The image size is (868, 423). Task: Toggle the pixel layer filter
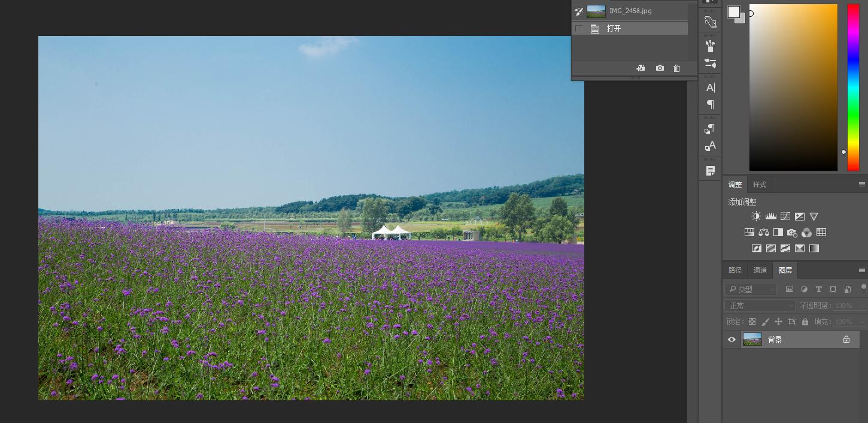pos(790,289)
